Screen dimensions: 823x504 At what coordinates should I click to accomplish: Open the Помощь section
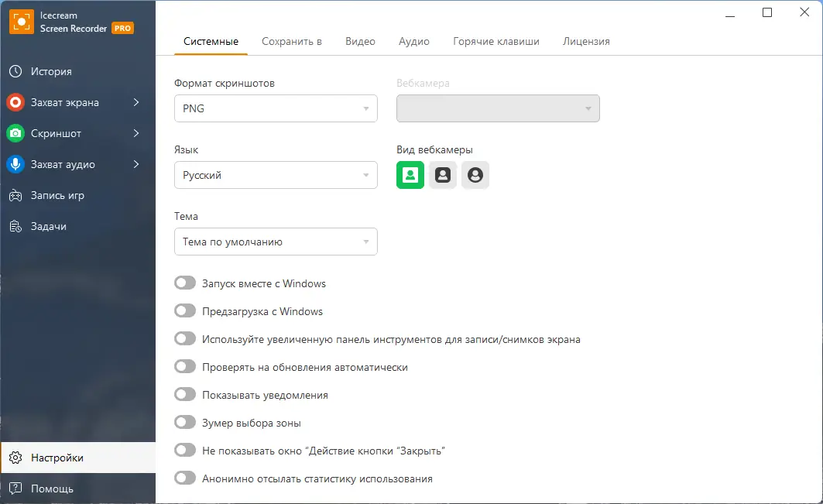pos(52,489)
